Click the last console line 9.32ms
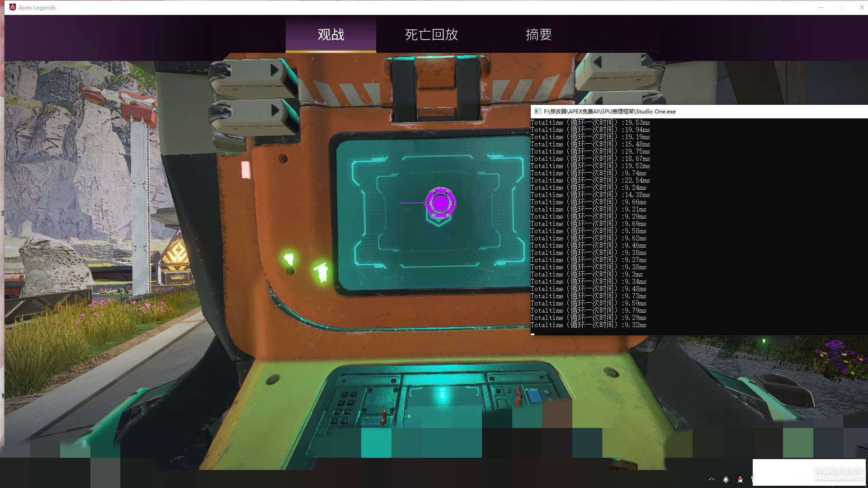 click(588, 325)
